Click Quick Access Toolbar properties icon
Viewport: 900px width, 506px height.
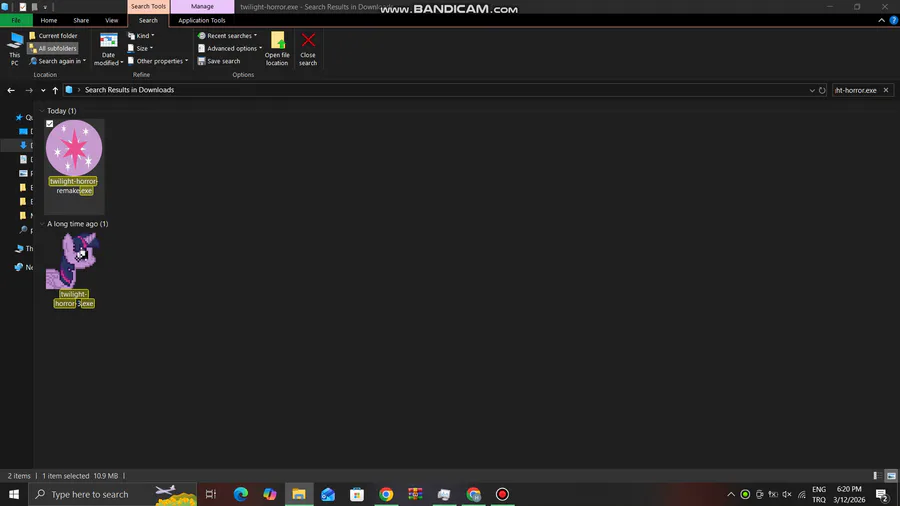point(22,7)
